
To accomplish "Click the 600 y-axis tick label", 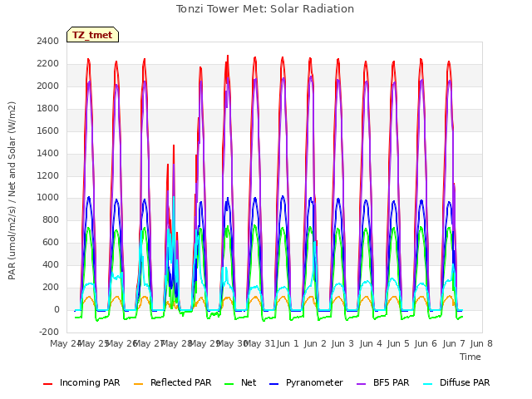I will click(51, 243).
